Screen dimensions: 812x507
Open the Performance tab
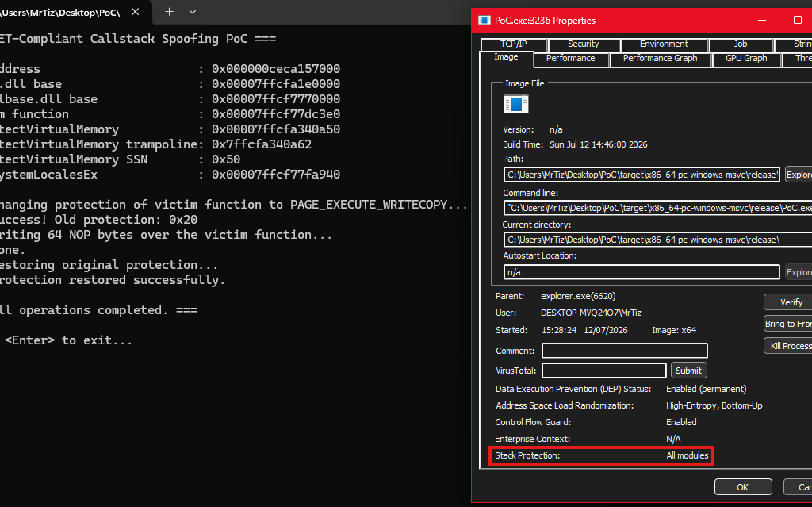[571, 59]
